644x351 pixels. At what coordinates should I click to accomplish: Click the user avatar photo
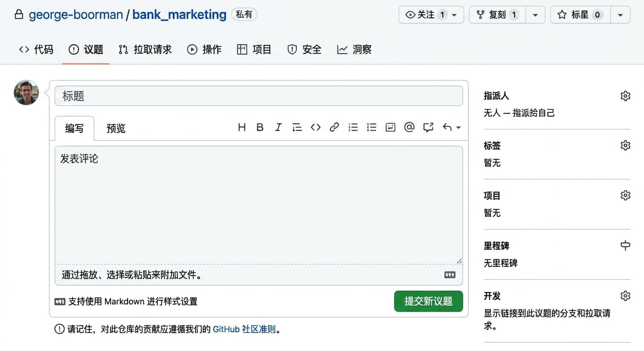tap(26, 92)
